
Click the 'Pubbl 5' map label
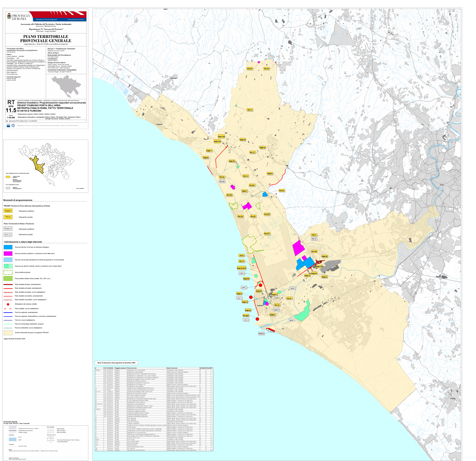[206, 158]
